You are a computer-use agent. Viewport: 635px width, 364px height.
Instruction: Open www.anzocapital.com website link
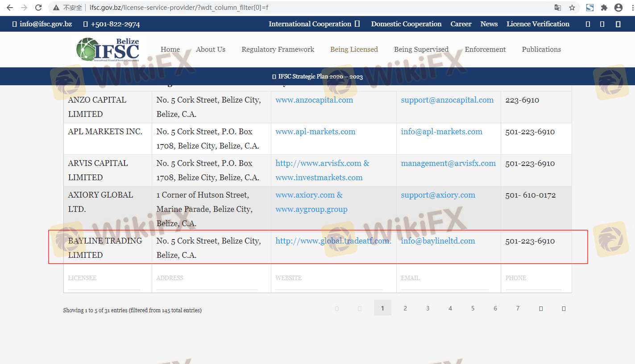coord(314,100)
